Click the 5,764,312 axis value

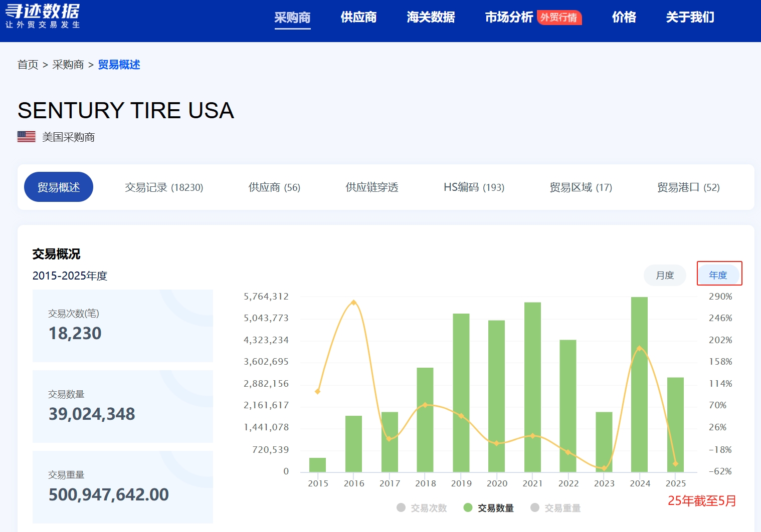pyautogui.click(x=266, y=297)
